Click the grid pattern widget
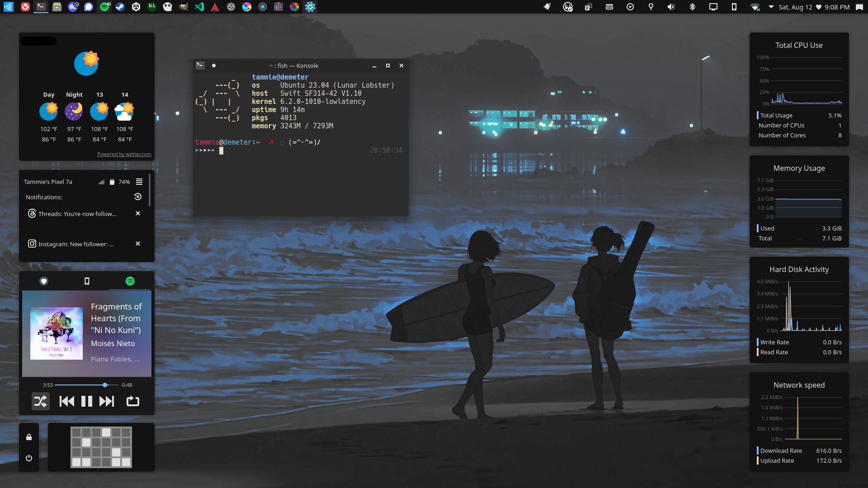The image size is (868, 488). pyautogui.click(x=101, y=447)
